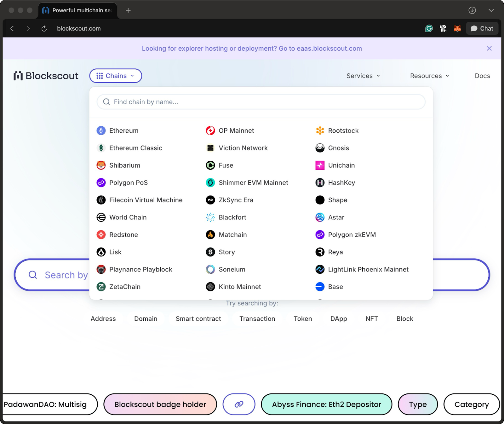
Task: Click the ZetaChain green Z icon
Action: point(101,287)
